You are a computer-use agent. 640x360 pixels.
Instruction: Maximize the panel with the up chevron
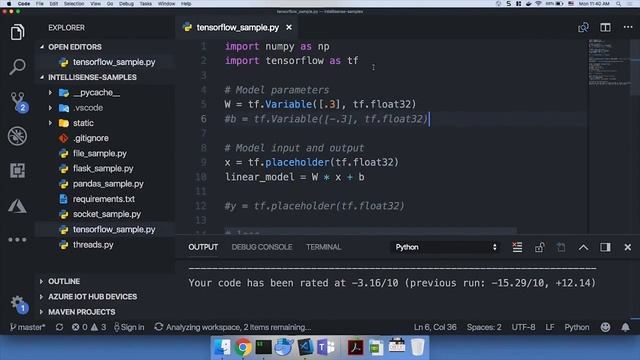(583, 247)
